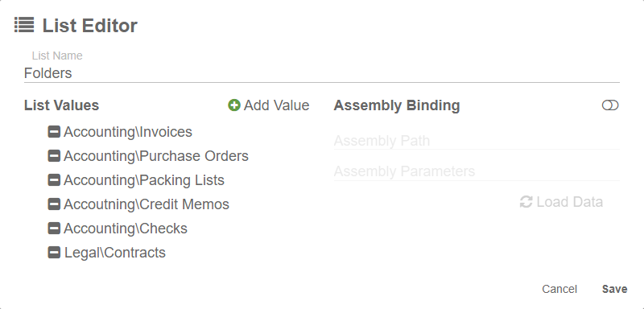
Task: Remove the Accounting\Purchase Orders value
Action: 54,156
